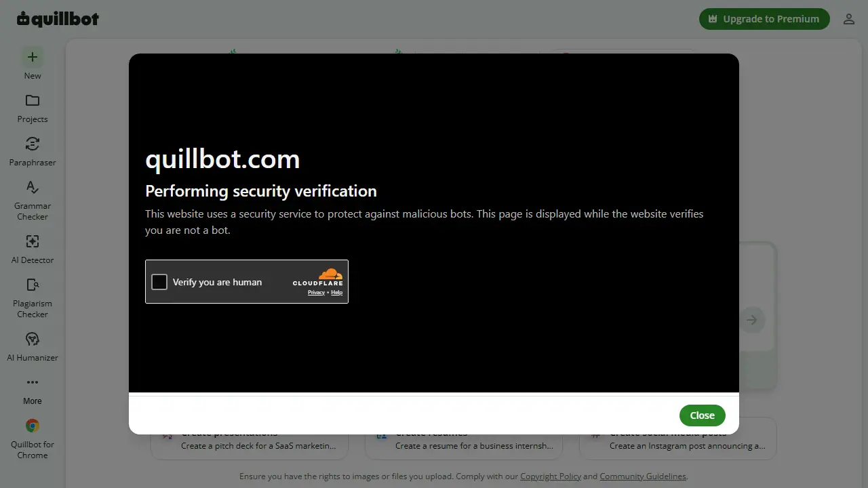Open the user account profile icon
This screenshot has width=868, height=488.
pos(849,19)
